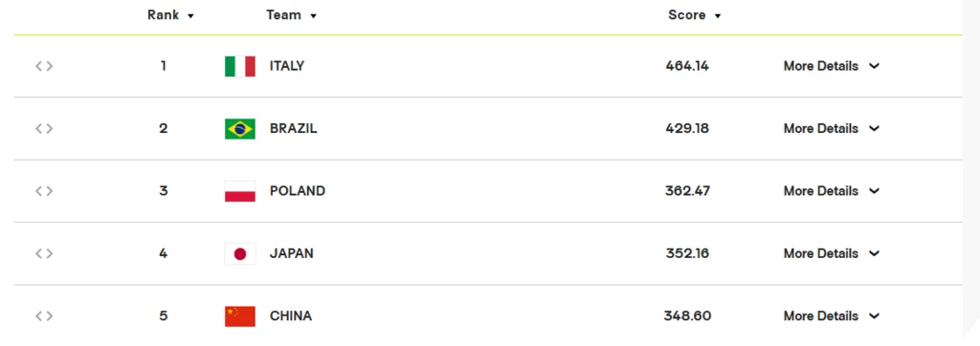Select the ITALY team name

click(287, 66)
